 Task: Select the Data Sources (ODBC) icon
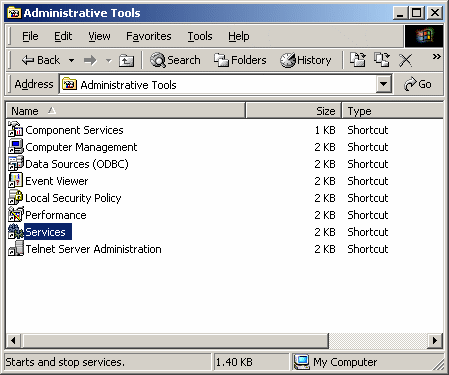(x=16, y=164)
